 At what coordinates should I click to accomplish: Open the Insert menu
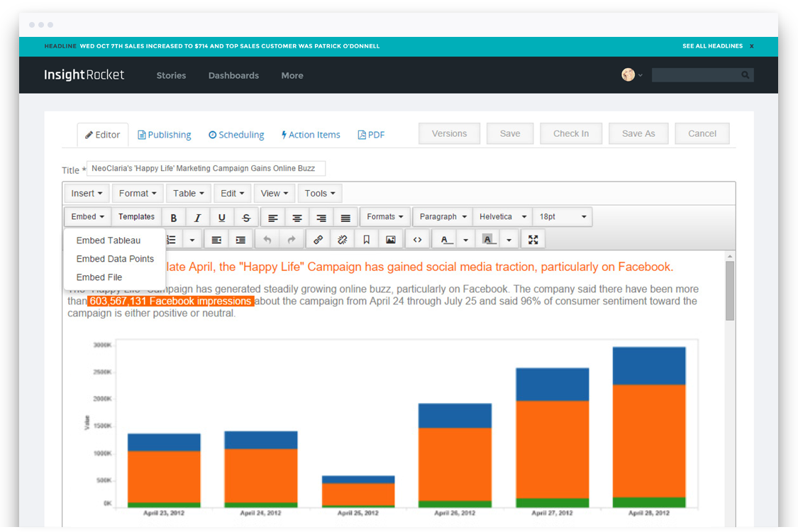87,194
